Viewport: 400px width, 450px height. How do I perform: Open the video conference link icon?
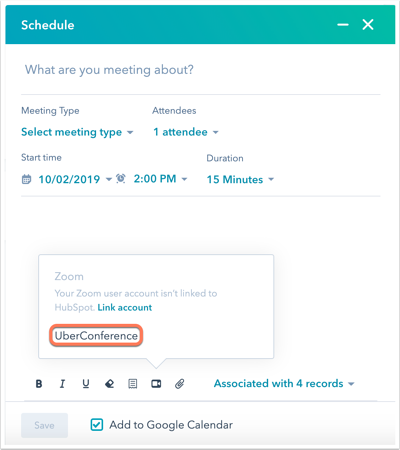coord(156,384)
